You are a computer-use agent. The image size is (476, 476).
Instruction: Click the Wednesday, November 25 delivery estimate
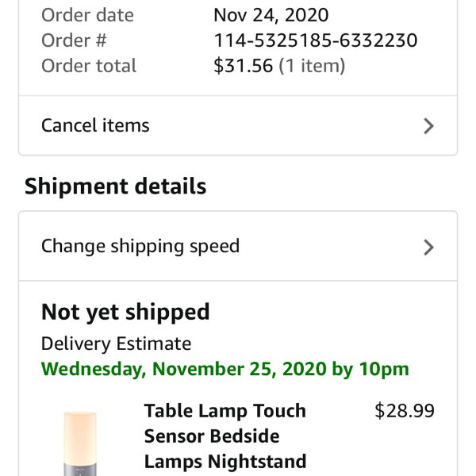(x=225, y=369)
